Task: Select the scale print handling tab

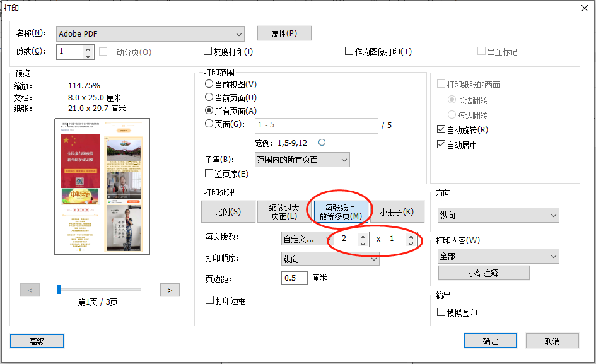Action: click(x=228, y=212)
